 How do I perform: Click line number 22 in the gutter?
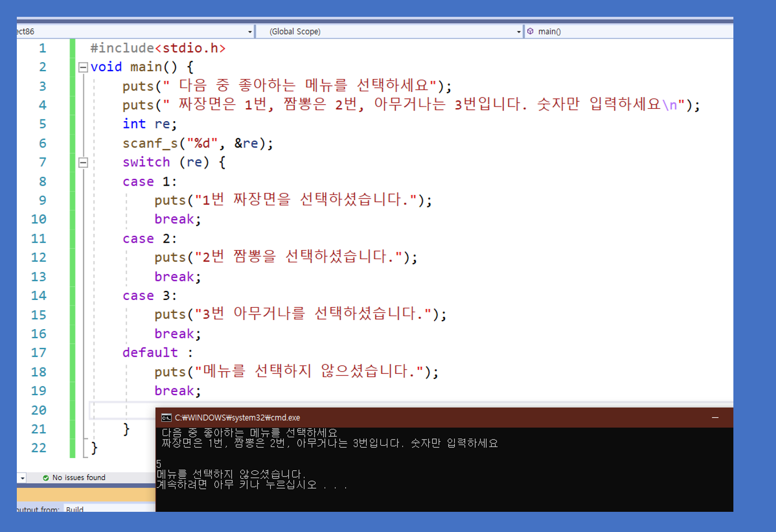(x=39, y=448)
